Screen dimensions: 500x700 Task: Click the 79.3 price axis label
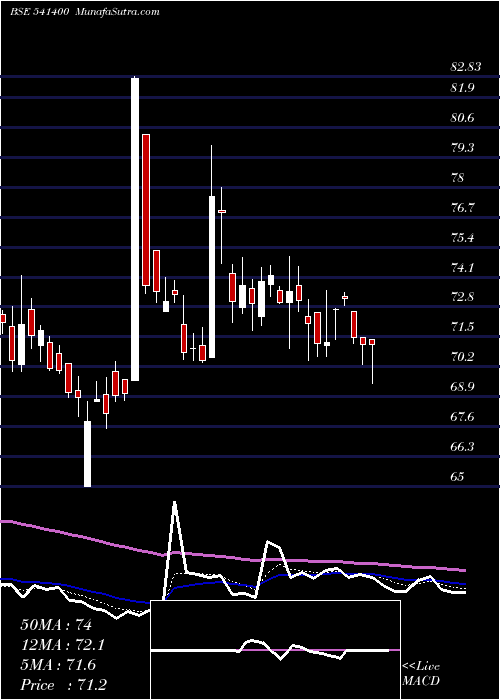pos(462,148)
